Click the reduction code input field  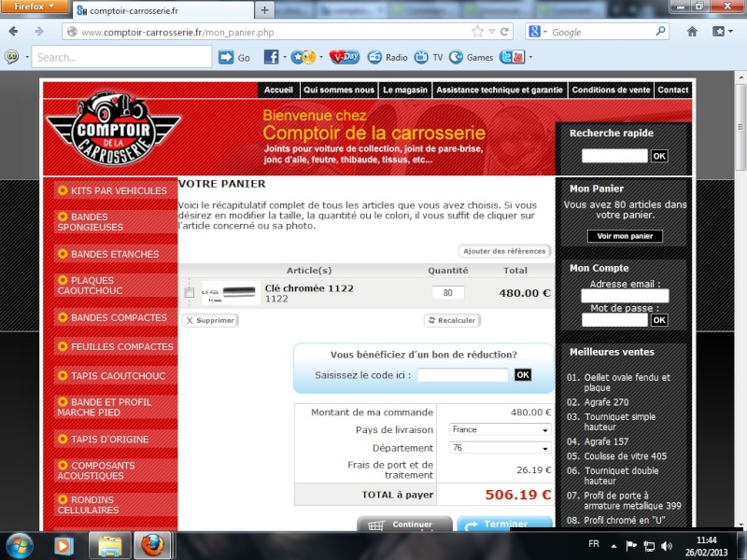[462, 375]
